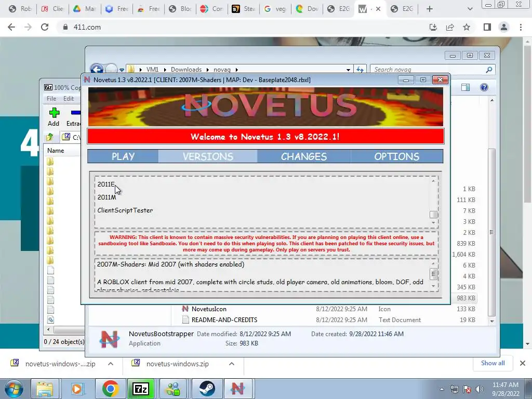Select the 2011E client in the list
Image resolution: width=532 pixels, height=399 pixels.
coord(106,184)
